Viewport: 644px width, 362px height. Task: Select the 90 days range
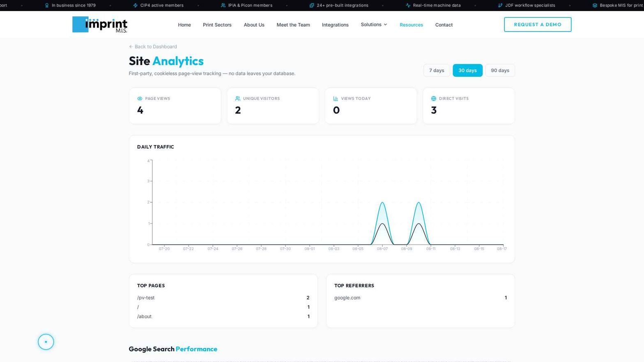(500, 70)
